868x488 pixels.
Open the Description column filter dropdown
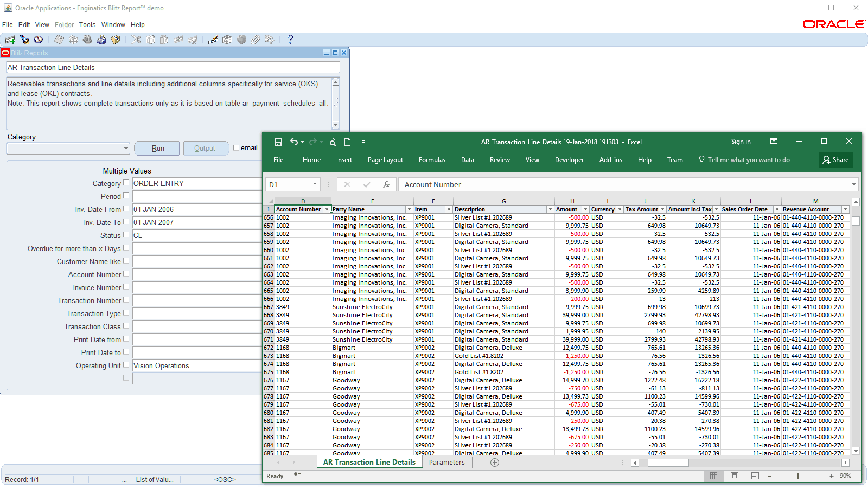coord(550,209)
